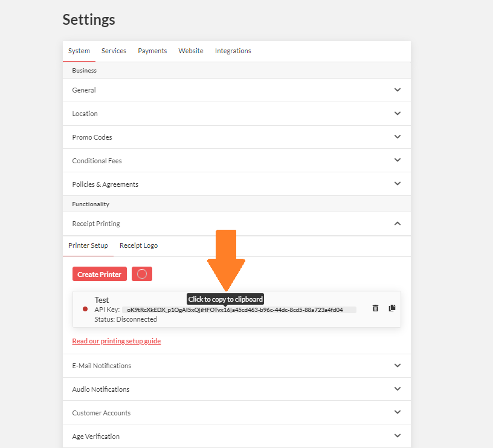Expand the General section
The width and height of the screenshot is (493, 448).
[x=236, y=90]
